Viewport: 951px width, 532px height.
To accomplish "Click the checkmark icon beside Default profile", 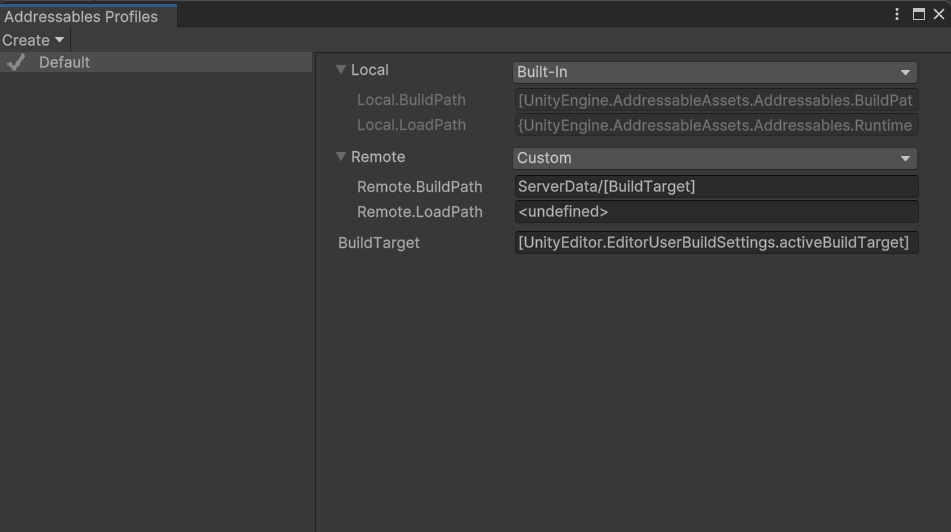I will click(16, 62).
